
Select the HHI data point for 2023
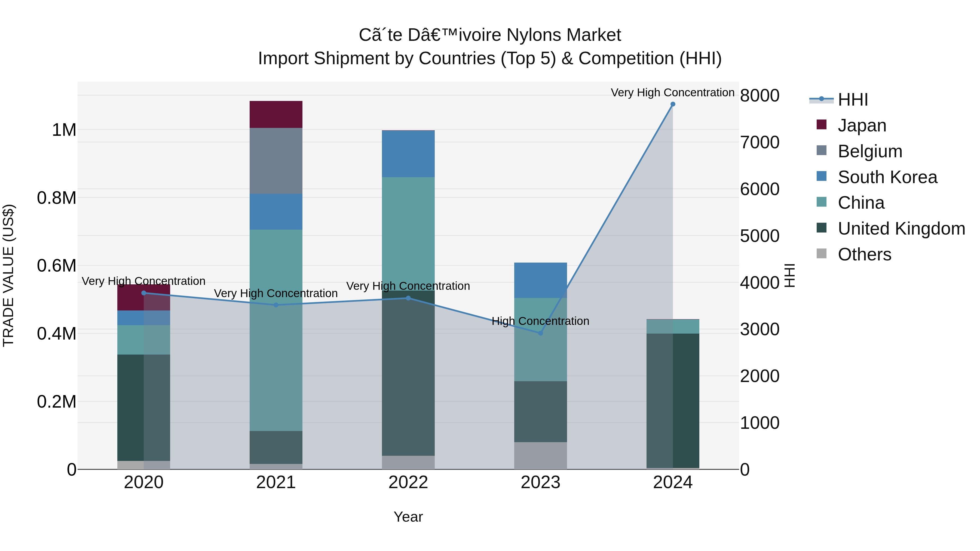point(541,333)
